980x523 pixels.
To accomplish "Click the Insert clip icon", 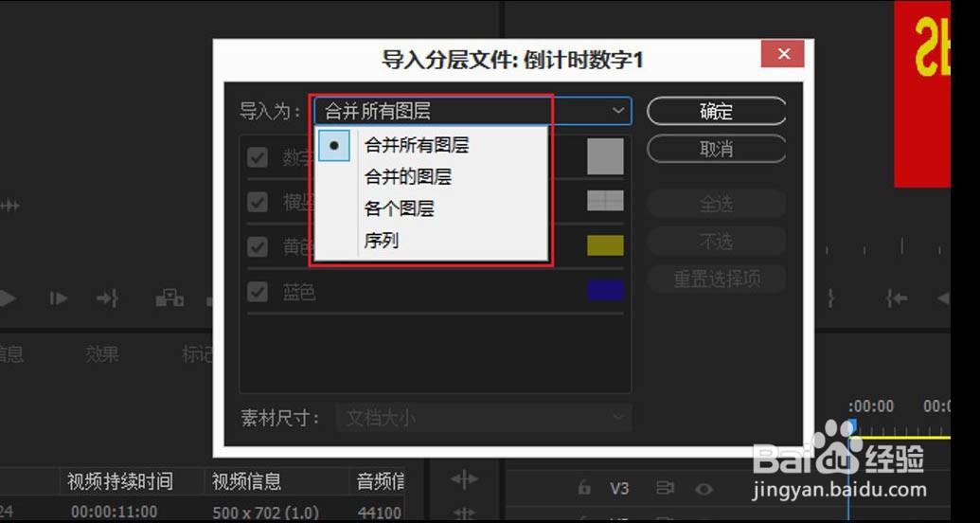I will click(x=169, y=298).
